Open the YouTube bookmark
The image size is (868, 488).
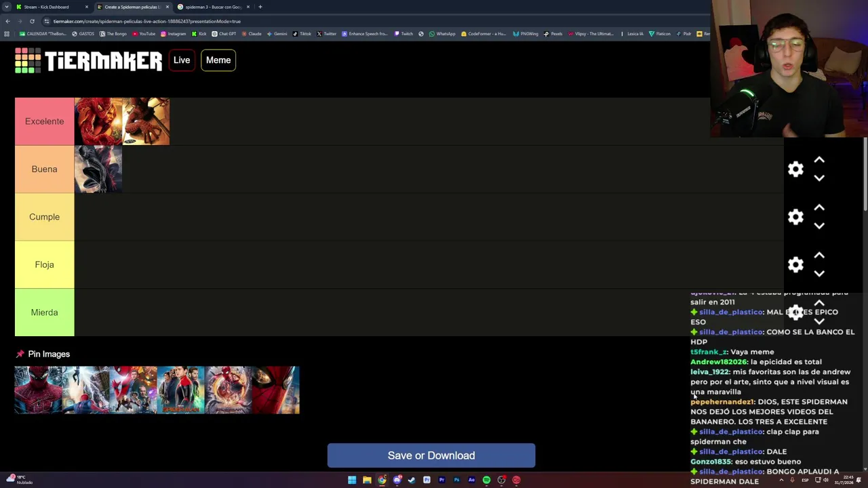(144, 34)
